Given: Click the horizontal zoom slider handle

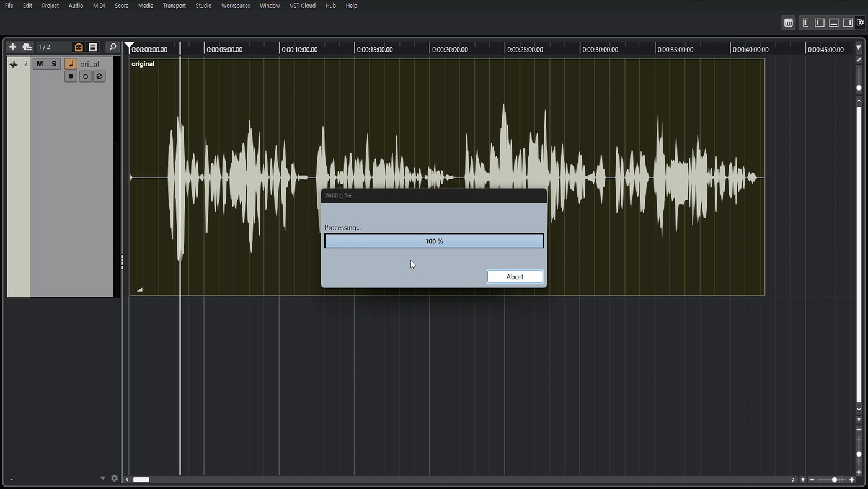Looking at the screenshot, I should [x=835, y=480].
